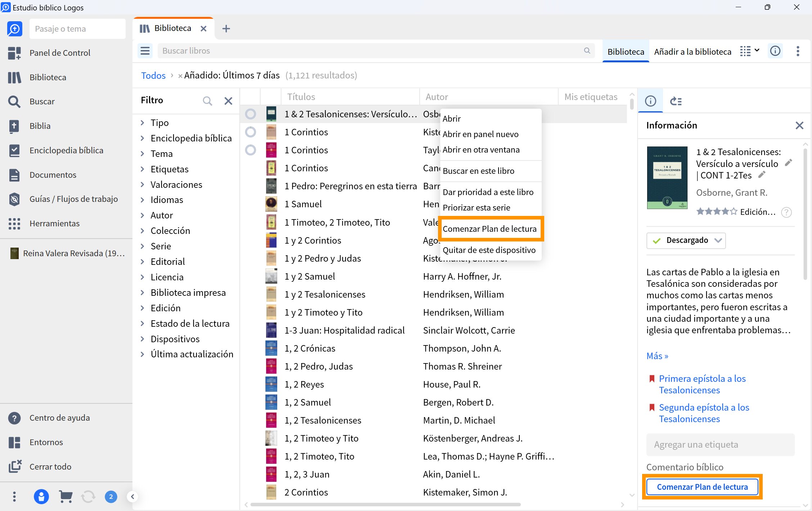This screenshot has width=812, height=511.
Task: Open the Biblia sidebar icon
Action: pos(14,126)
